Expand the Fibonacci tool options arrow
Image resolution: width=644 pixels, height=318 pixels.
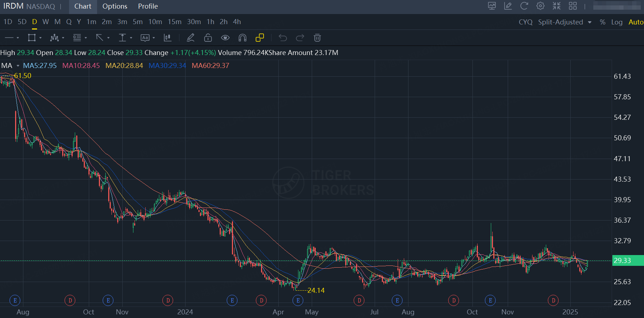click(x=86, y=38)
